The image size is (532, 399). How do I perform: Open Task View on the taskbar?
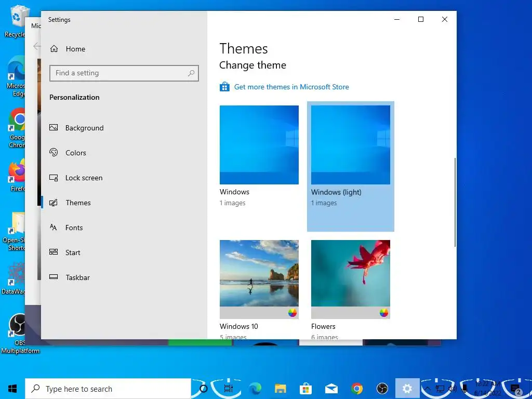click(229, 389)
